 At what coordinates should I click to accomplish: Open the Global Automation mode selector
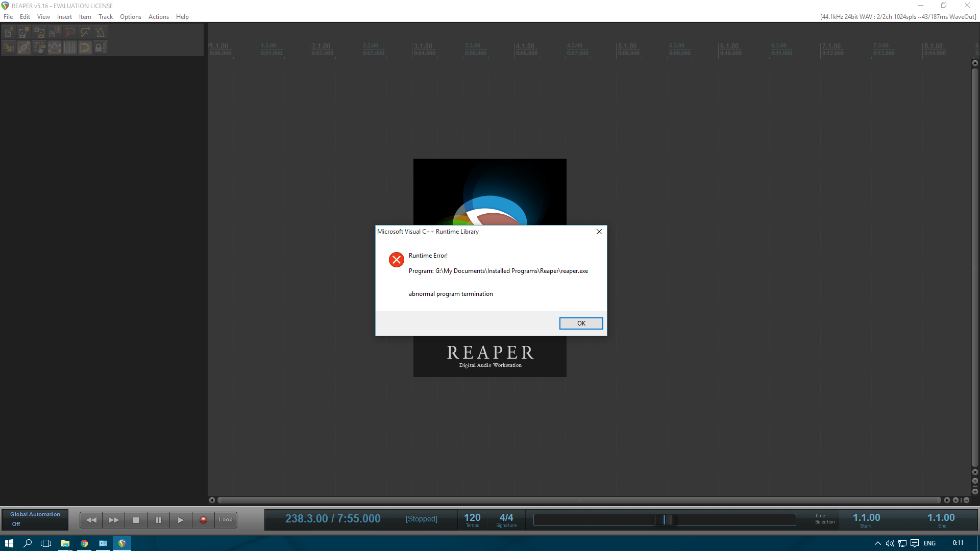point(35,519)
